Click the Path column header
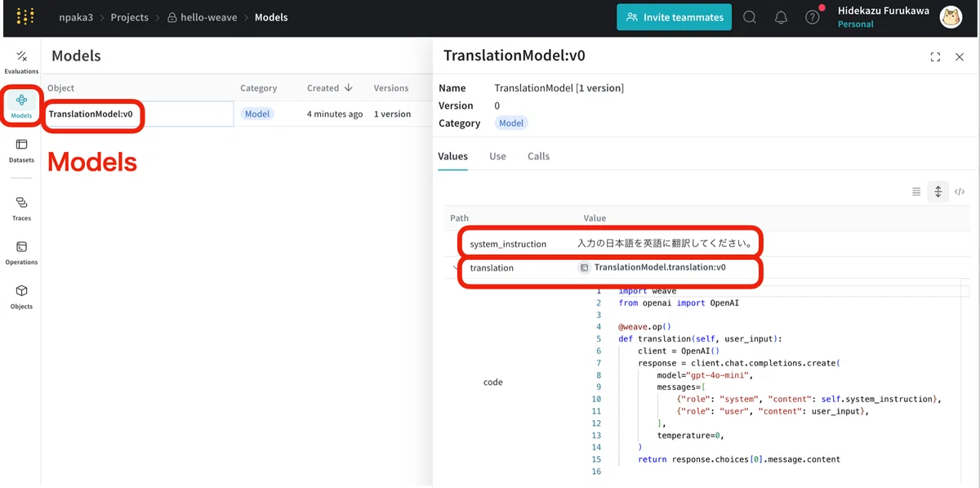 point(460,218)
